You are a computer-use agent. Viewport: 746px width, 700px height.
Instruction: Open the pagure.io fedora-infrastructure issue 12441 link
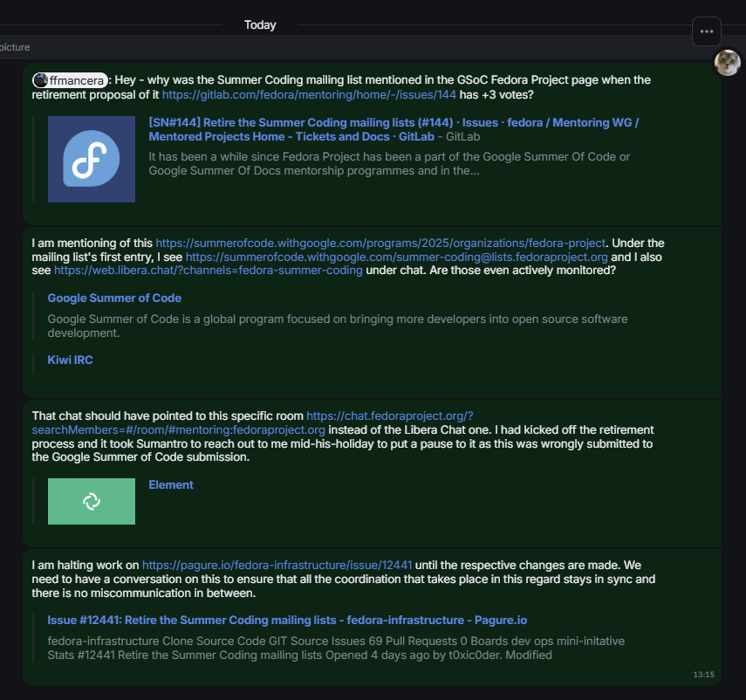click(x=277, y=566)
